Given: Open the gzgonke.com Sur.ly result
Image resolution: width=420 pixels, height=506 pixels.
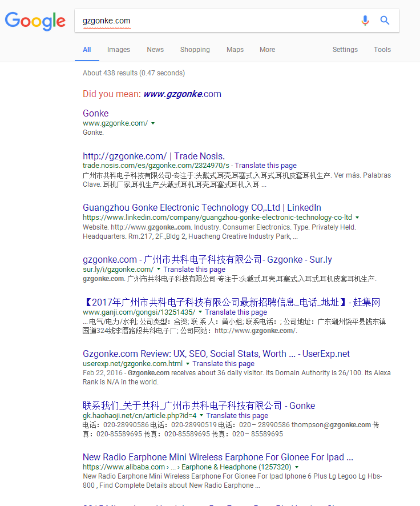Looking at the screenshot, I should coord(207,259).
